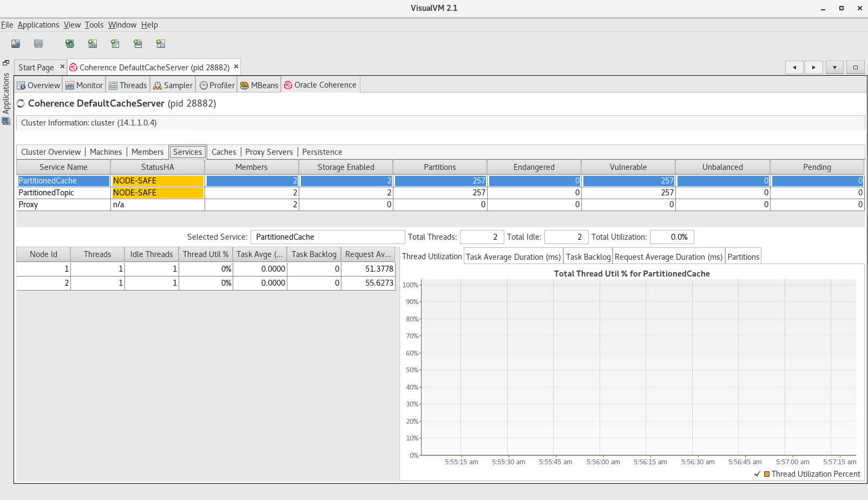Screen dimensions: 868x500
Task: Close the Coherence DefaultCacheServer tab
Action: click(236, 67)
